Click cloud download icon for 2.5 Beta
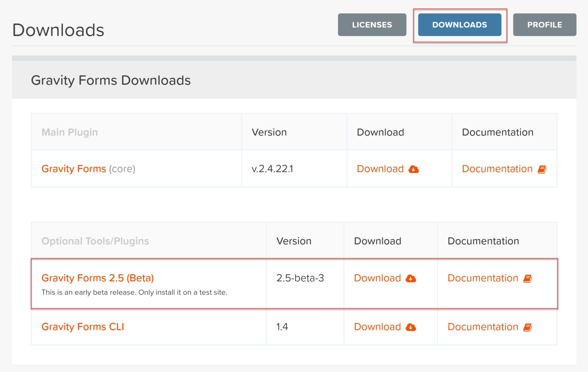This screenshot has height=372, width=588. [411, 278]
